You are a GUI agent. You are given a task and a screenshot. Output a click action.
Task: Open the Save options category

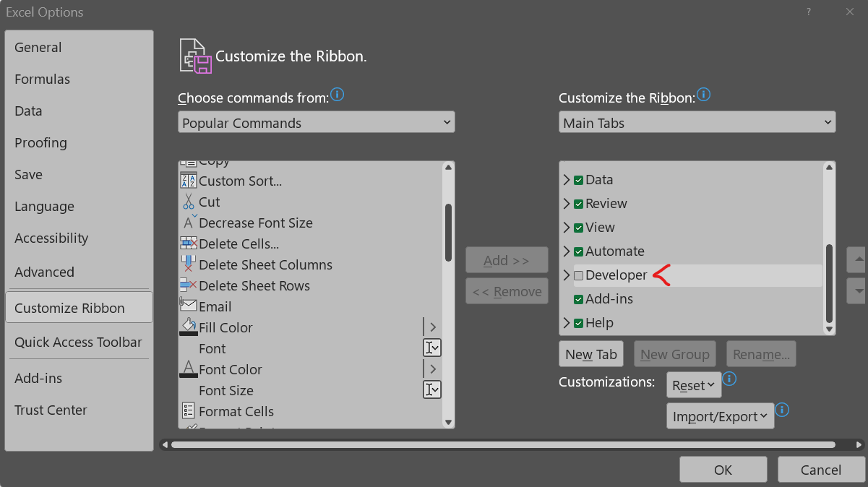(x=79, y=175)
